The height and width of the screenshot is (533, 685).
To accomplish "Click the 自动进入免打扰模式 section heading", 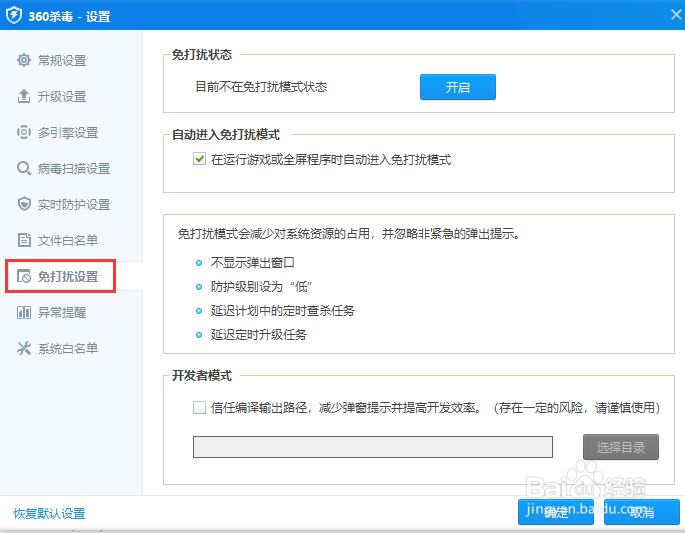I will pyautogui.click(x=226, y=135).
